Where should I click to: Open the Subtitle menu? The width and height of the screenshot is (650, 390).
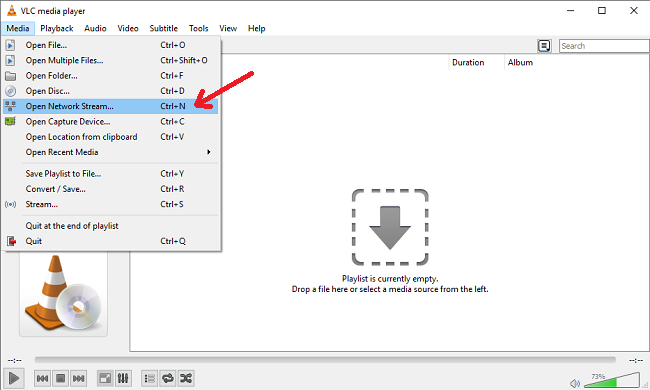164,28
